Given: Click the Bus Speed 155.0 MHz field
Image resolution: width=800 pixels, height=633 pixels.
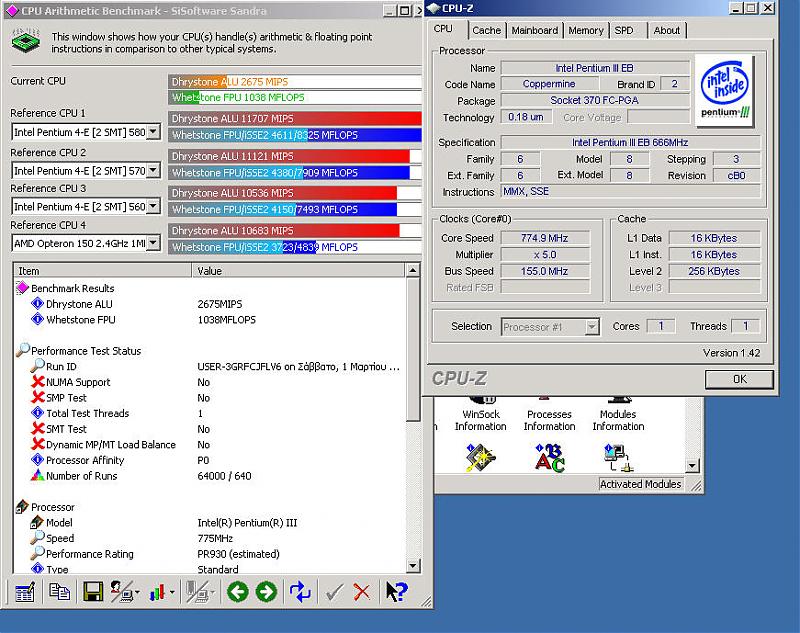Looking at the screenshot, I should pos(545,271).
